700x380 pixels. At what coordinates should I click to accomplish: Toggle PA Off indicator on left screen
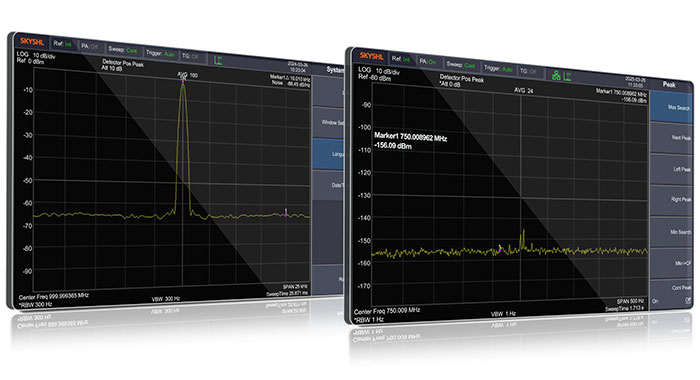89,46
